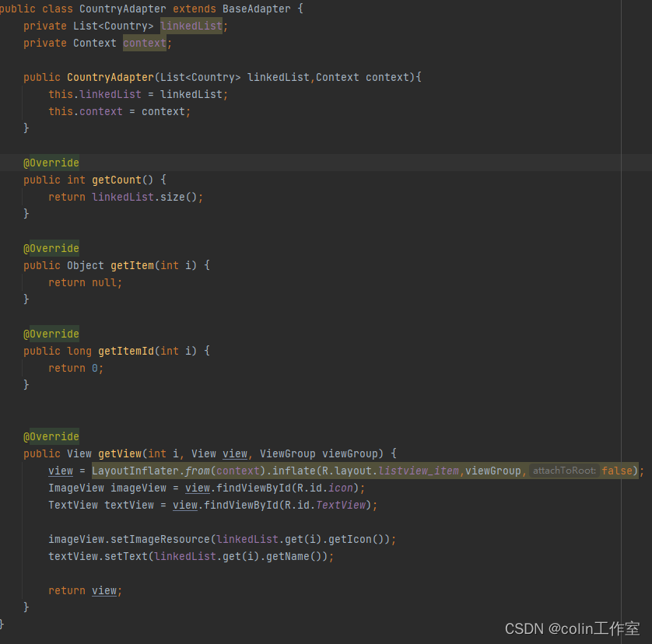Click the CSDN @colin工作室 watermark

[572, 628]
